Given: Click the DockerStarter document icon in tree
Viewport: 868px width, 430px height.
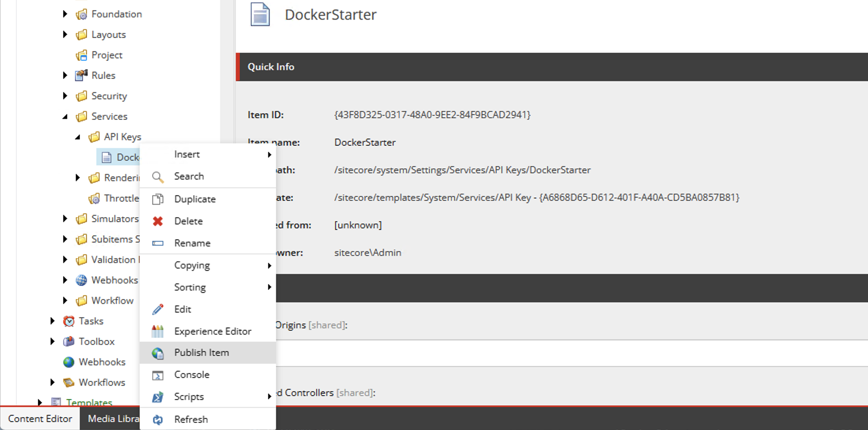Looking at the screenshot, I should click(x=106, y=158).
